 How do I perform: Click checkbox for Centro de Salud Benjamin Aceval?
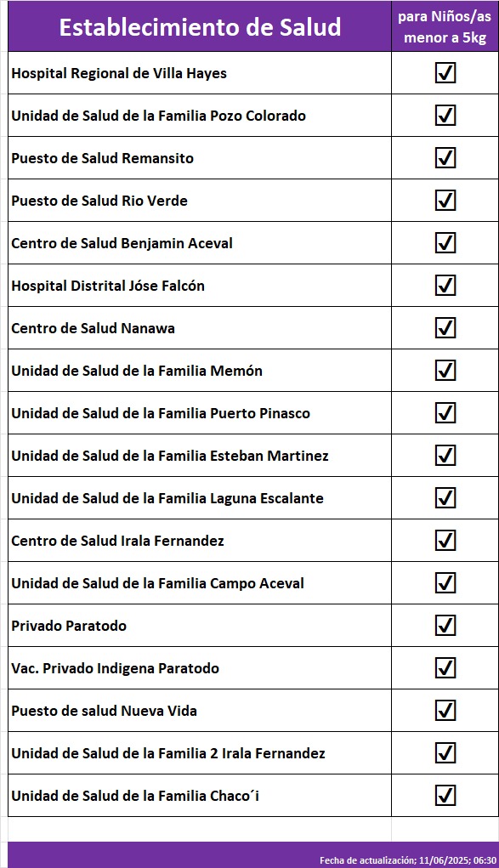pyautogui.click(x=445, y=242)
